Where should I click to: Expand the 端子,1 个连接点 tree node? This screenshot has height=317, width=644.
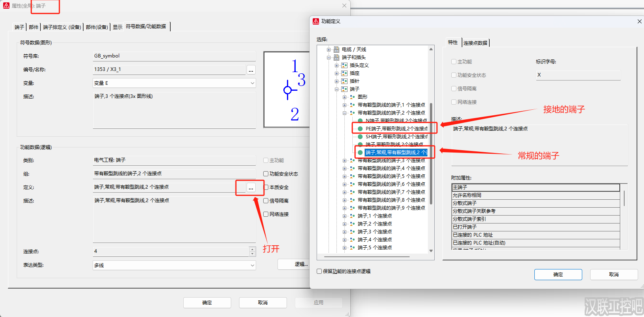[x=345, y=216]
